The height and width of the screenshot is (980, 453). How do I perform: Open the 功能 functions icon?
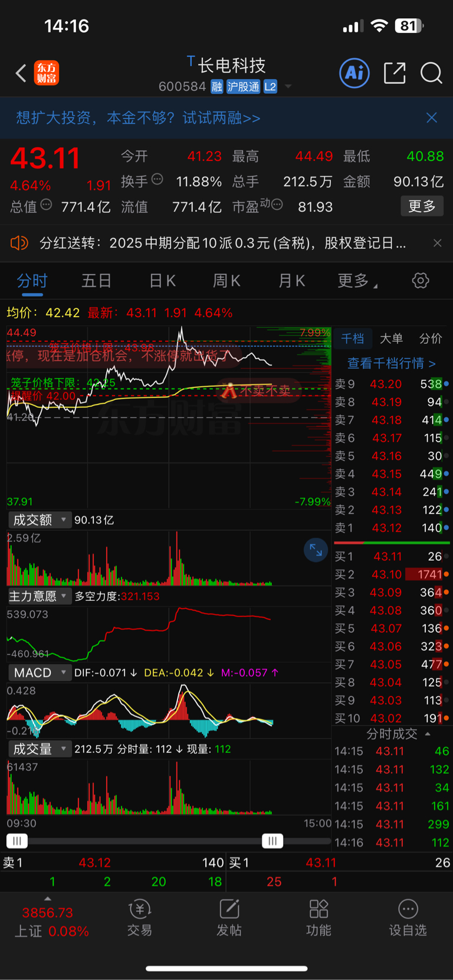point(319,918)
